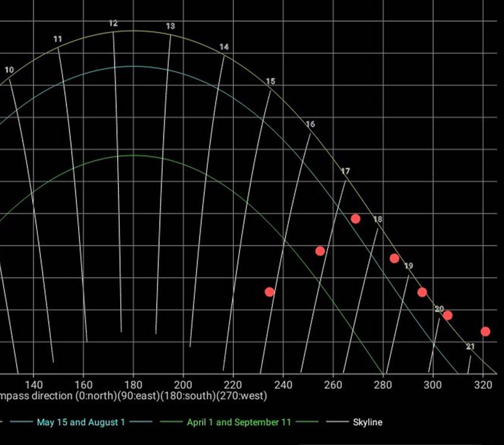Select red dot beside hour label 20

click(447, 315)
